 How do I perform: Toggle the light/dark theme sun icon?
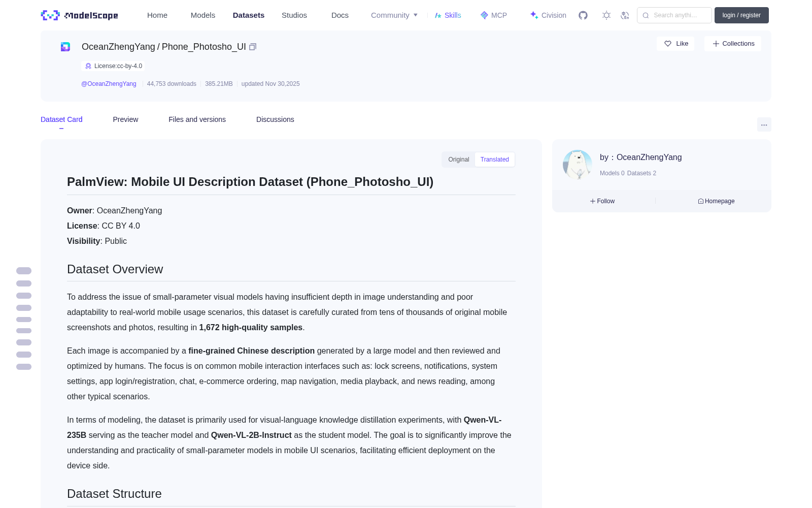606,15
